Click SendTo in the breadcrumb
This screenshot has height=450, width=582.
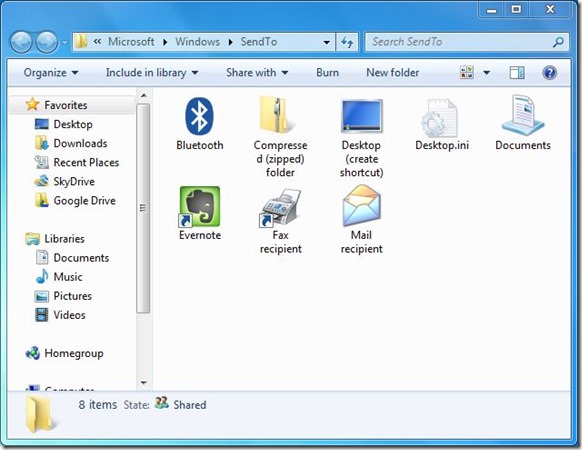[x=259, y=42]
